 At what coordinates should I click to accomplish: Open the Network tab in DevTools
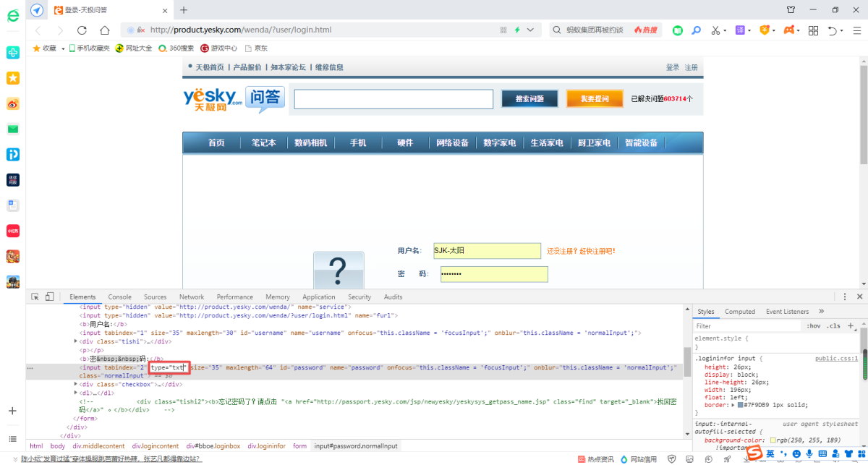tap(192, 297)
